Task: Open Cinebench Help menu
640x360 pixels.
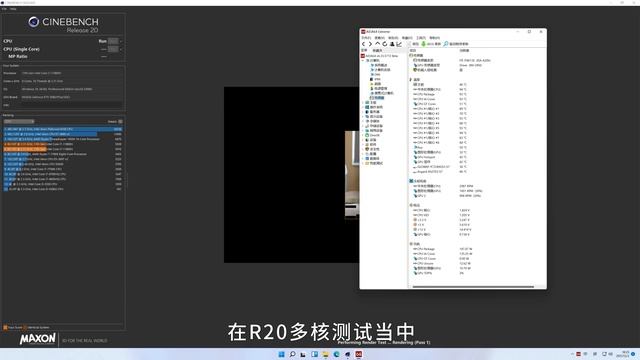Action: [13, 9]
